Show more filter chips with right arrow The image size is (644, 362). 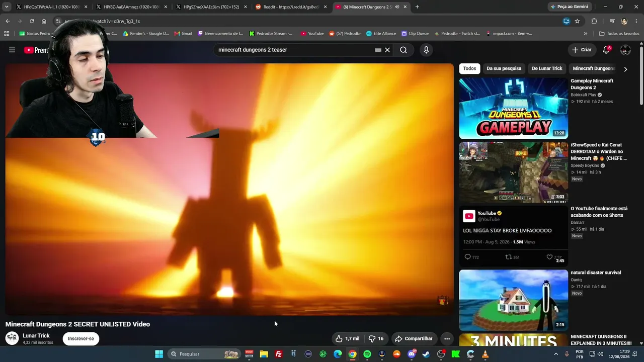click(x=625, y=69)
